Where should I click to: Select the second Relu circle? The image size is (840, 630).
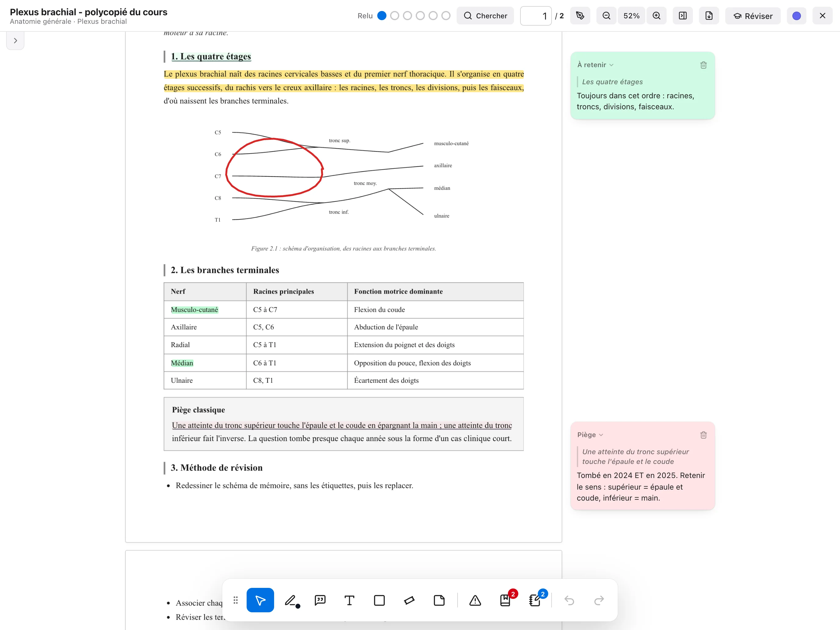(395, 16)
